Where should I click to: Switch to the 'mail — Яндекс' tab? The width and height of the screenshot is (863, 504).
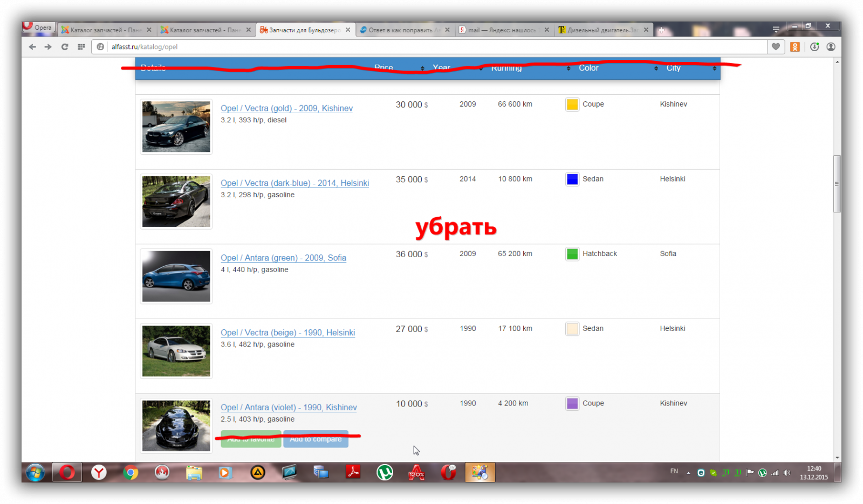[502, 30]
